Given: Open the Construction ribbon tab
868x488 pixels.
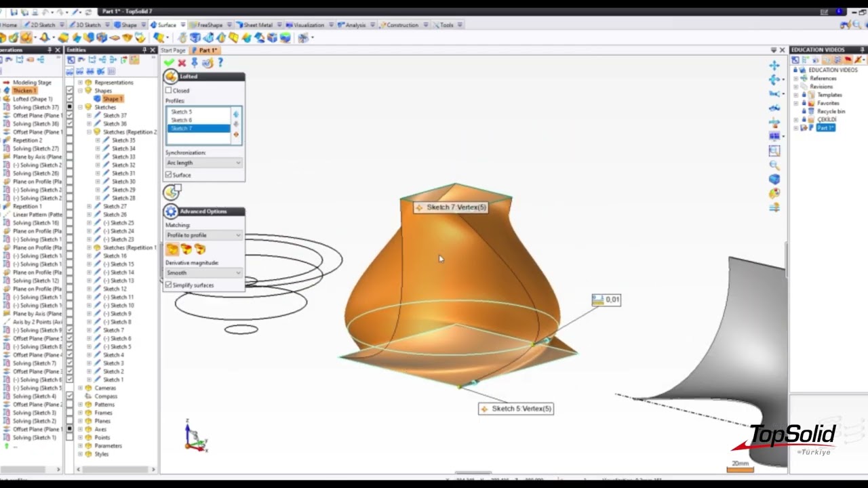Looking at the screenshot, I should coord(402,25).
